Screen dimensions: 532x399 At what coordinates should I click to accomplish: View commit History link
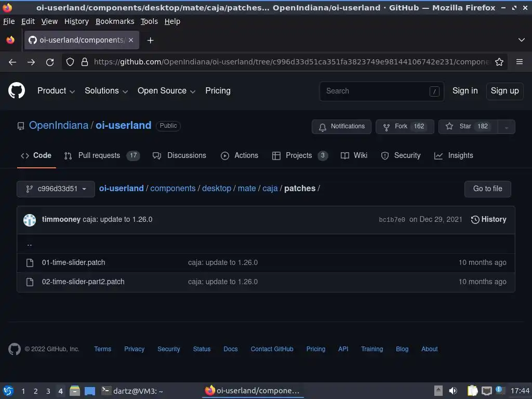point(488,220)
